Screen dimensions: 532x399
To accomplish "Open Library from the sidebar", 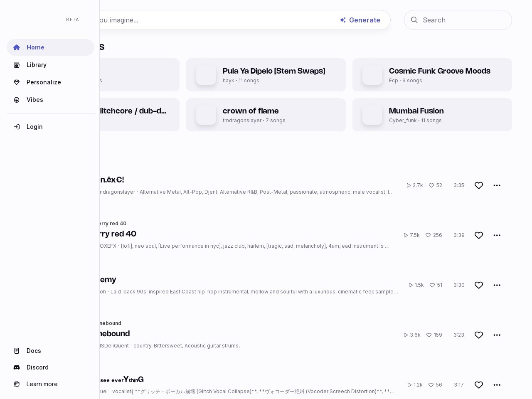I will [17, 65].
